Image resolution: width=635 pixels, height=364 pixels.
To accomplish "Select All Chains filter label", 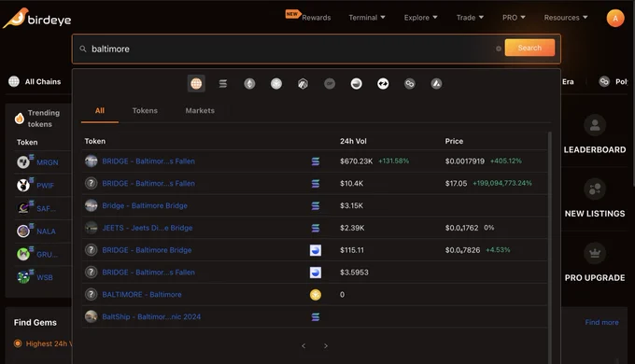I will pyautogui.click(x=43, y=81).
